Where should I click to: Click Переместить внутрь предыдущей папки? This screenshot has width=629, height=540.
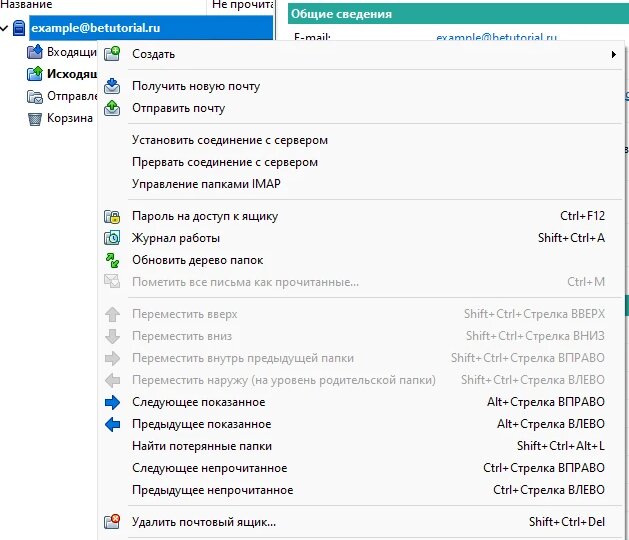click(361, 358)
